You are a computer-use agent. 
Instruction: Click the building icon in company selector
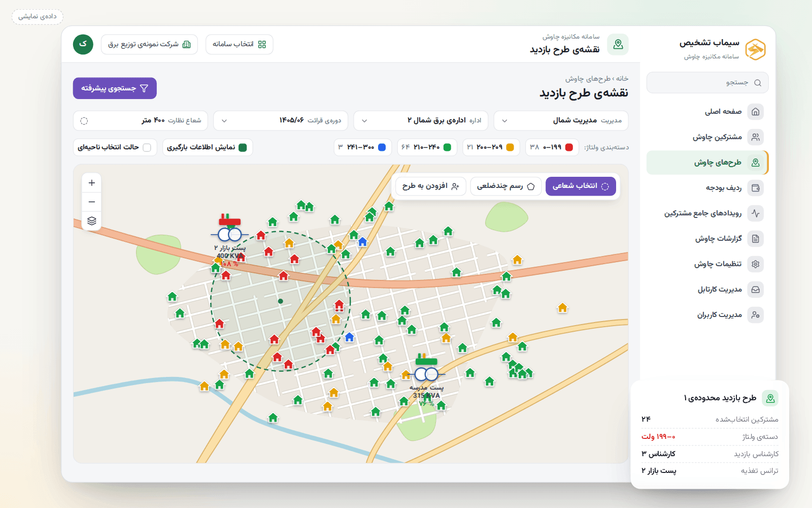pyautogui.click(x=187, y=45)
